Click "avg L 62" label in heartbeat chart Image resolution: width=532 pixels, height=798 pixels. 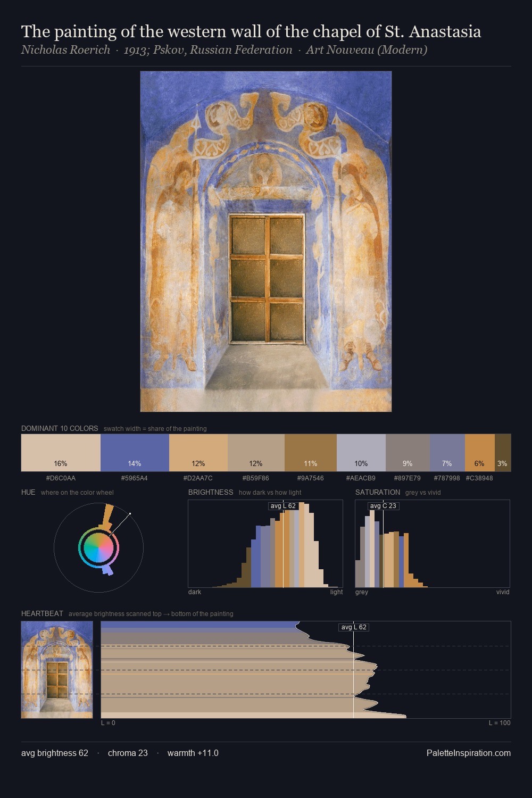point(354,627)
